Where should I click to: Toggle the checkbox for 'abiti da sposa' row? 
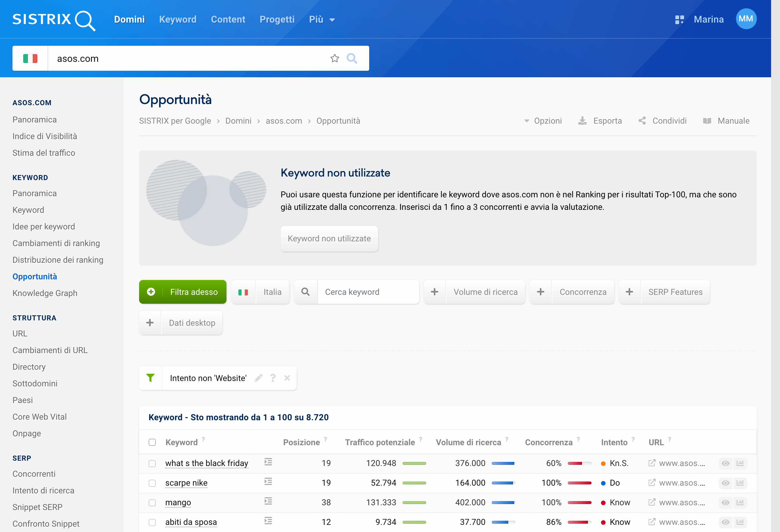coord(153,522)
